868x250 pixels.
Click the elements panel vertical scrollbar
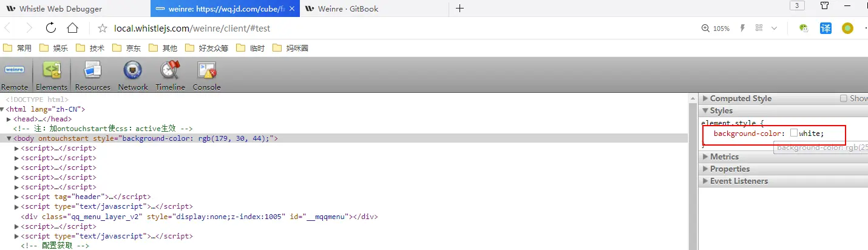point(693,171)
